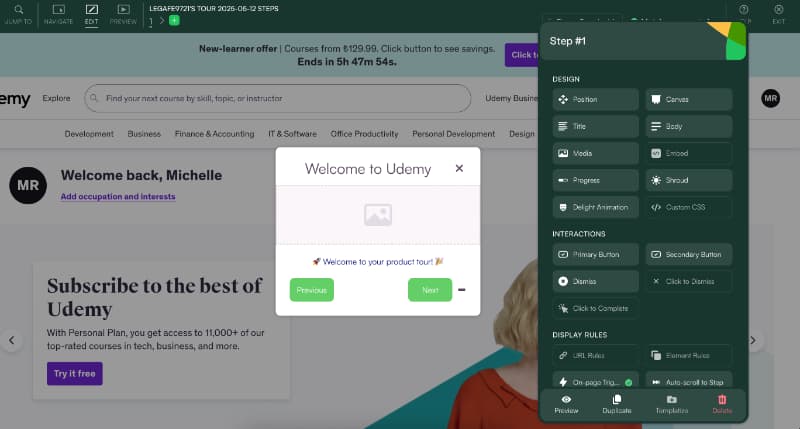Image resolution: width=800 pixels, height=429 pixels.
Task: Open the step Templates
Action: [671, 404]
